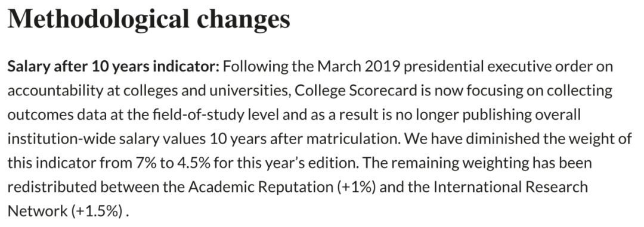The height and width of the screenshot is (227, 644).
Task: Click the bold "Salary after 10 years indicator:" label
Action: (x=114, y=67)
